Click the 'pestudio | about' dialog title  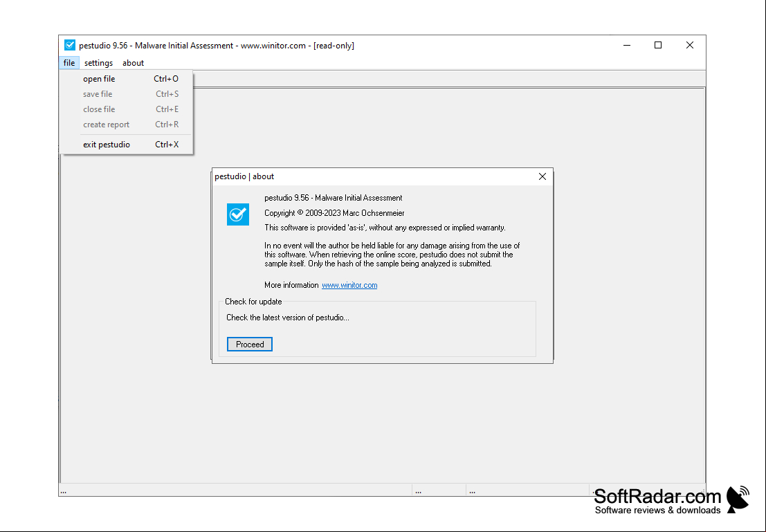(244, 176)
